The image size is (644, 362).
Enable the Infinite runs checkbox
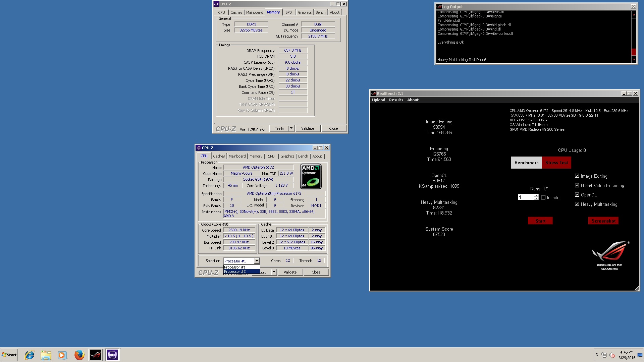point(543,197)
